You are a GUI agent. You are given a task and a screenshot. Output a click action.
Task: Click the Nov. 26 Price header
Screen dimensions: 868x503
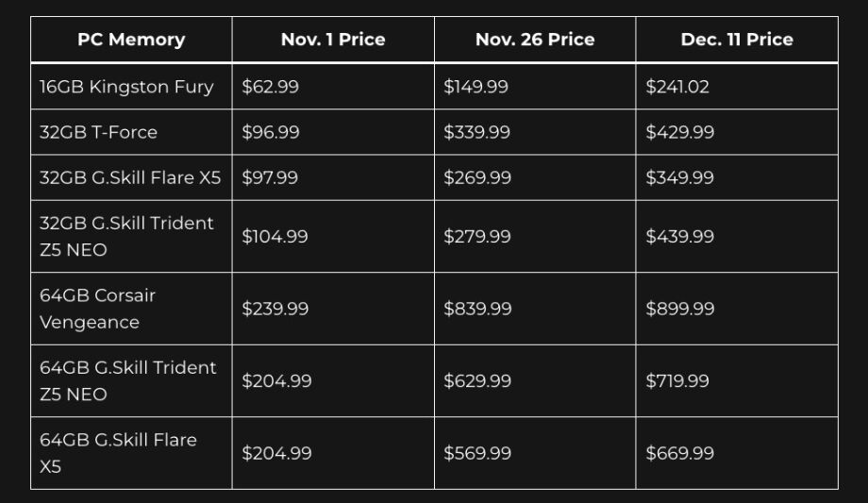(535, 40)
